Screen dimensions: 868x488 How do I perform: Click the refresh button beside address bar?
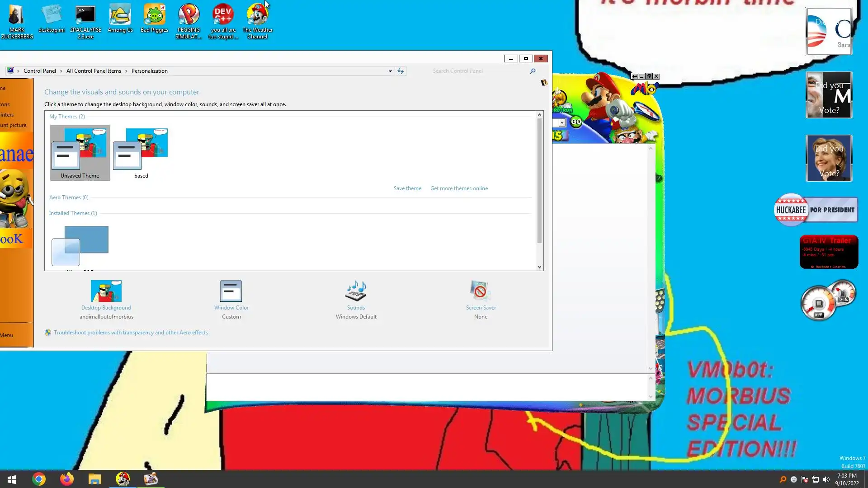[x=401, y=71]
